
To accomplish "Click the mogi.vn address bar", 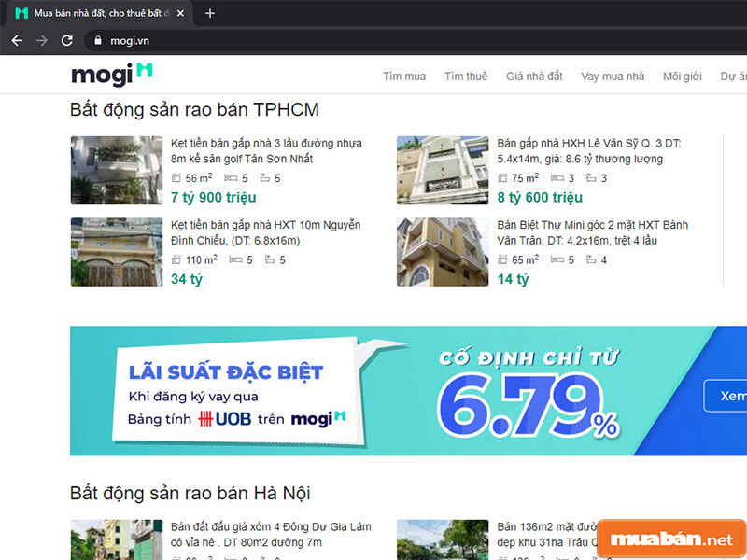I will 415,40.
